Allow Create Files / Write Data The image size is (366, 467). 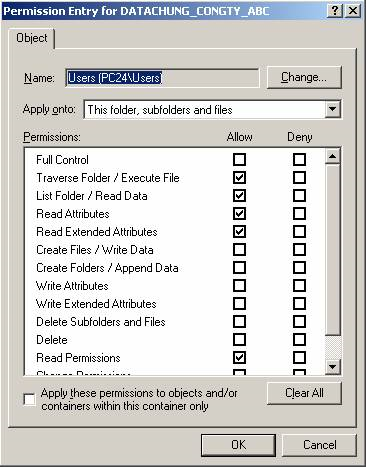pos(239,250)
